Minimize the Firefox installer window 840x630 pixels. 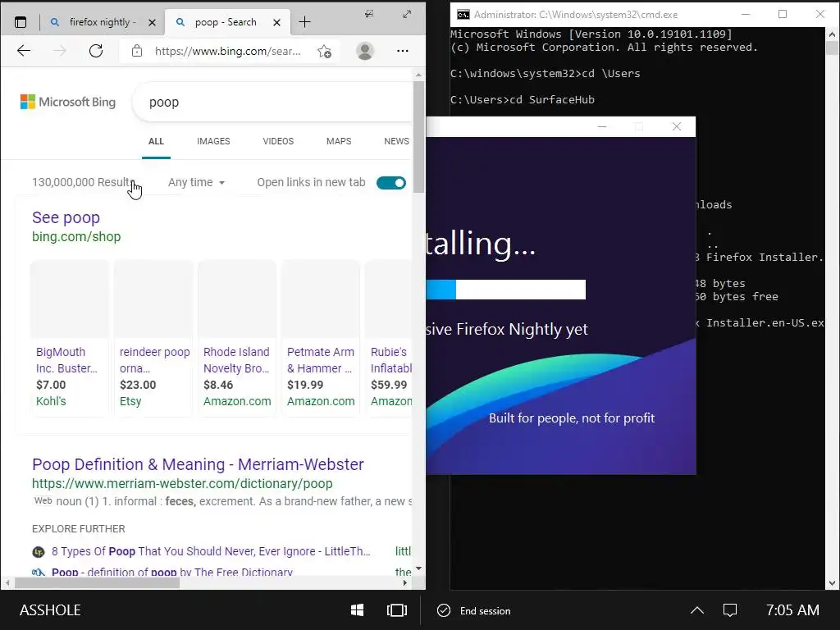click(x=602, y=126)
